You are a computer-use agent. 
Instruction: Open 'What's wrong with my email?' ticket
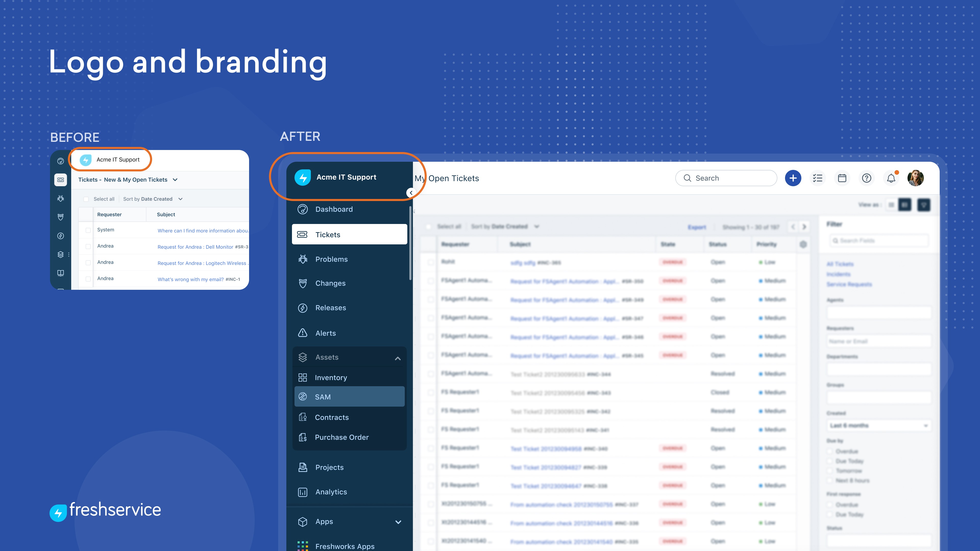(x=191, y=280)
